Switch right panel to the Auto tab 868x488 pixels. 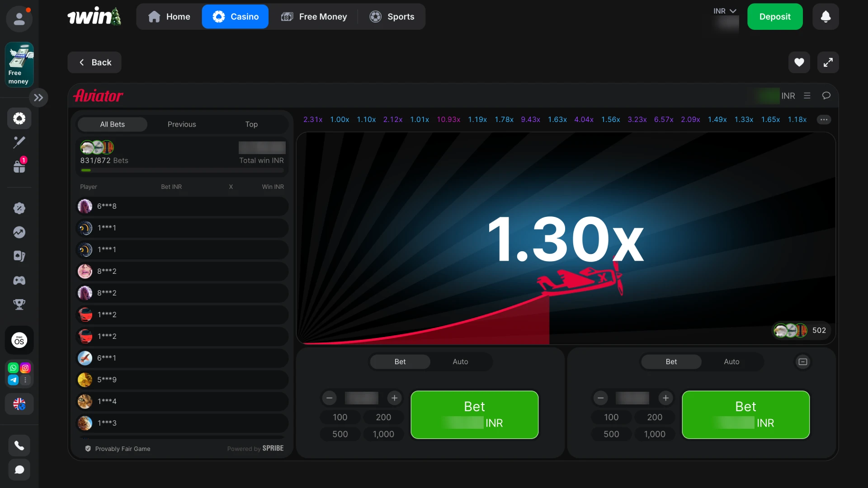pos(731,361)
